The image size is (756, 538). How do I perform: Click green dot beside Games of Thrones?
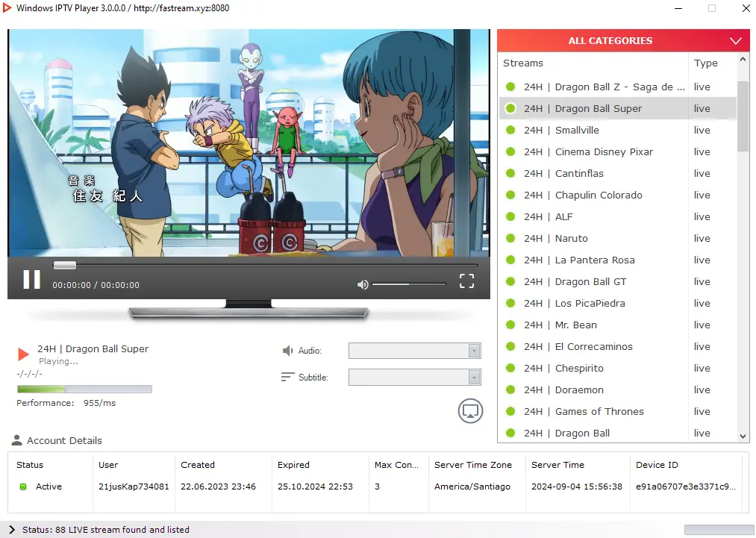510,411
